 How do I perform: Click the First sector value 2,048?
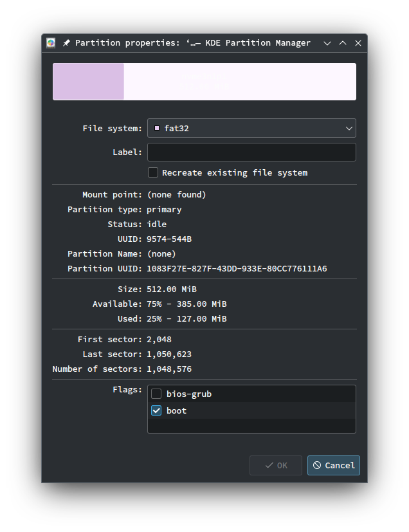tap(159, 340)
